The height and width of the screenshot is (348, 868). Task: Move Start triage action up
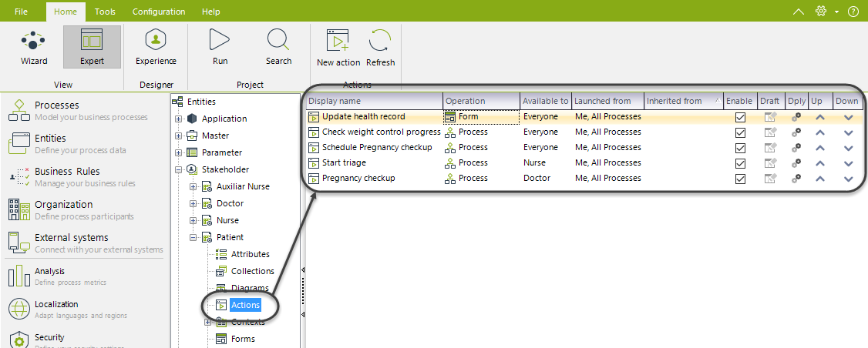tap(820, 163)
